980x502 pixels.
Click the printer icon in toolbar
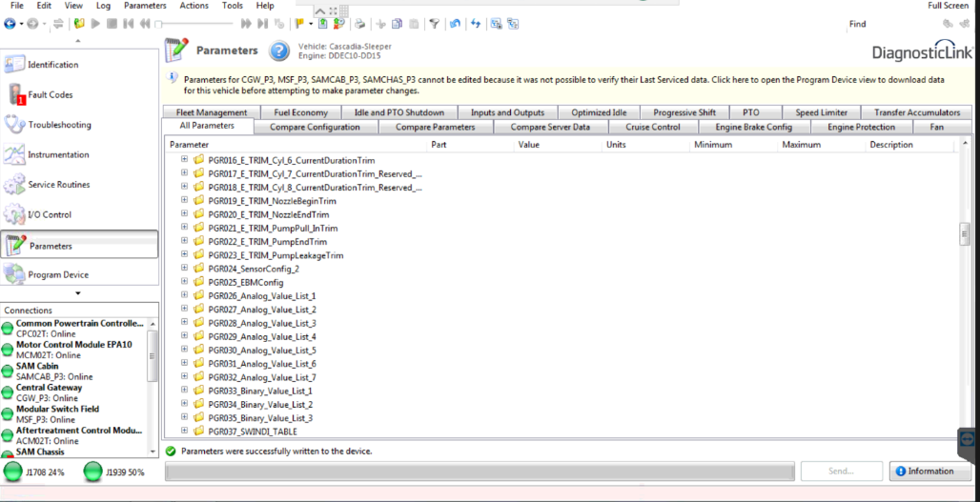[360, 24]
